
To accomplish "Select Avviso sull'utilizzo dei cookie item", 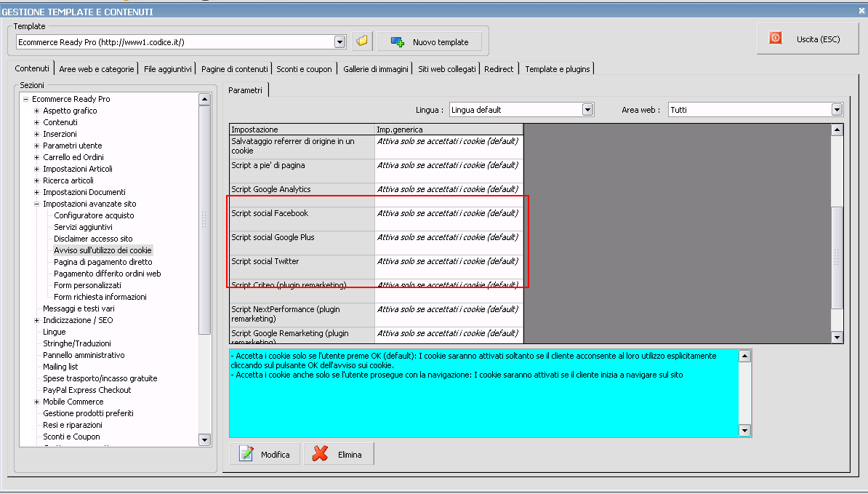I will tap(103, 250).
